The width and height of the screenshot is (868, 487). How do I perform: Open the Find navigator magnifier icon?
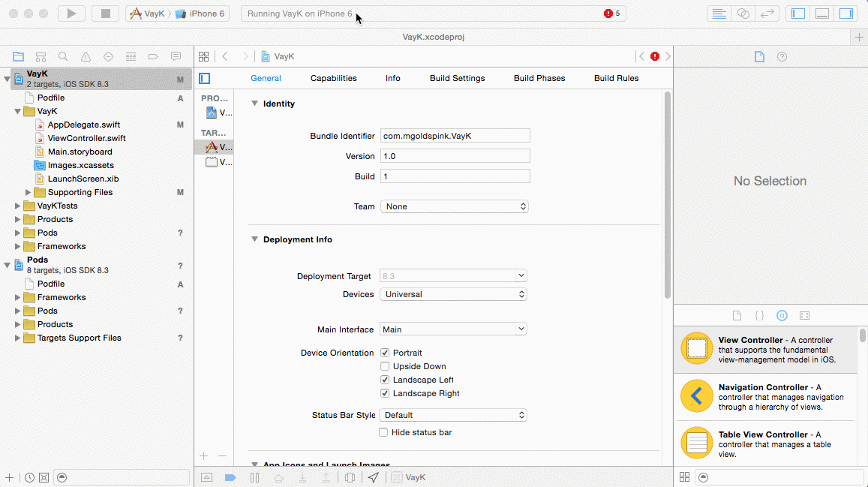63,56
